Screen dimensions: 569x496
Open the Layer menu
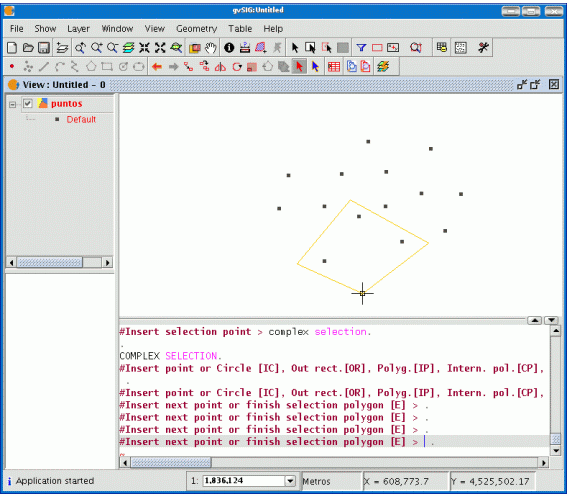[78, 29]
